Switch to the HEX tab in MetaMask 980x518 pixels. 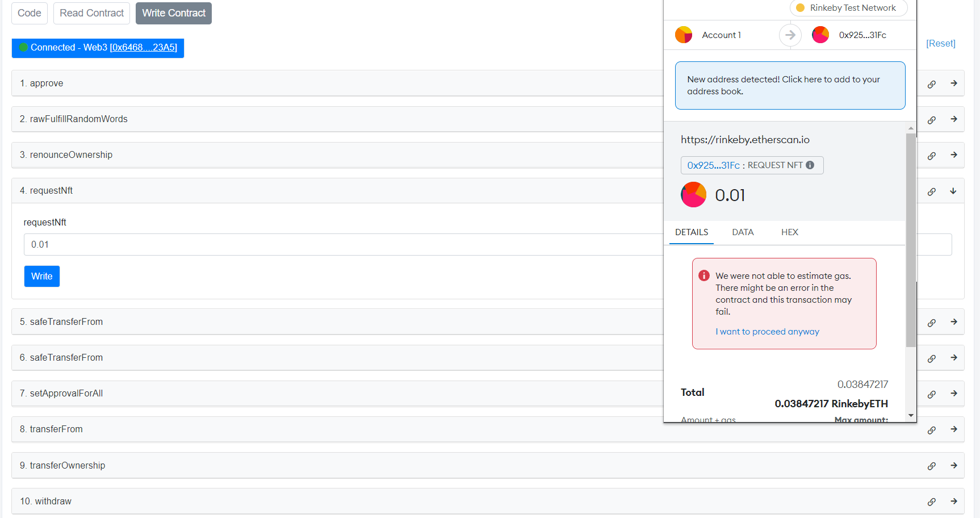(x=790, y=232)
